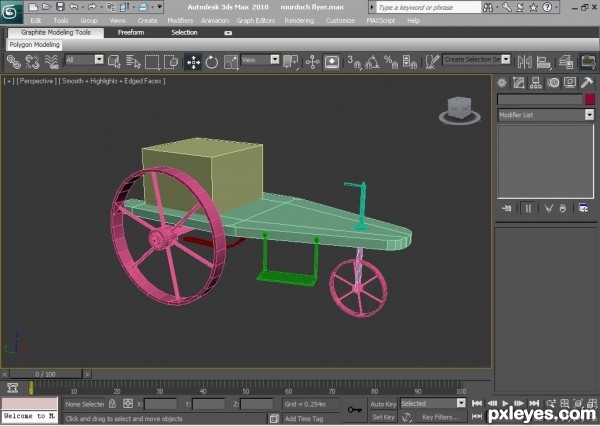Open the Rendering menu
Image resolution: width=600 pixels, height=427 pixels.
coord(299,21)
